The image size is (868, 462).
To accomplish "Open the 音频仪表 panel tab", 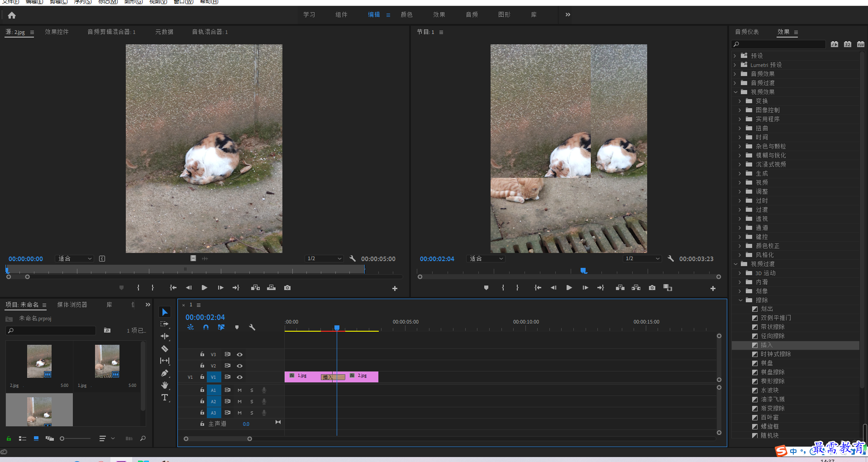I will [x=747, y=32].
